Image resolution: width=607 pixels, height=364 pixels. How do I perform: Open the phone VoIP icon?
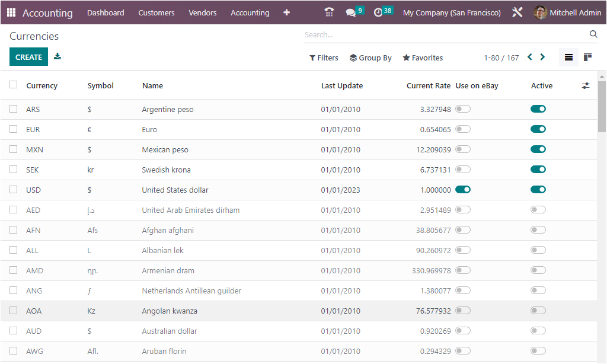click(329, 12)
